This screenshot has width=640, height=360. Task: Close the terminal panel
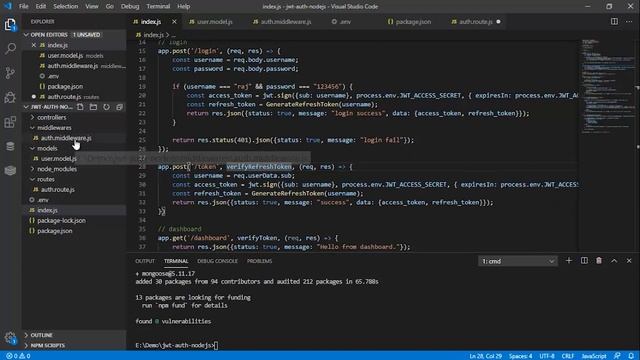629,261
